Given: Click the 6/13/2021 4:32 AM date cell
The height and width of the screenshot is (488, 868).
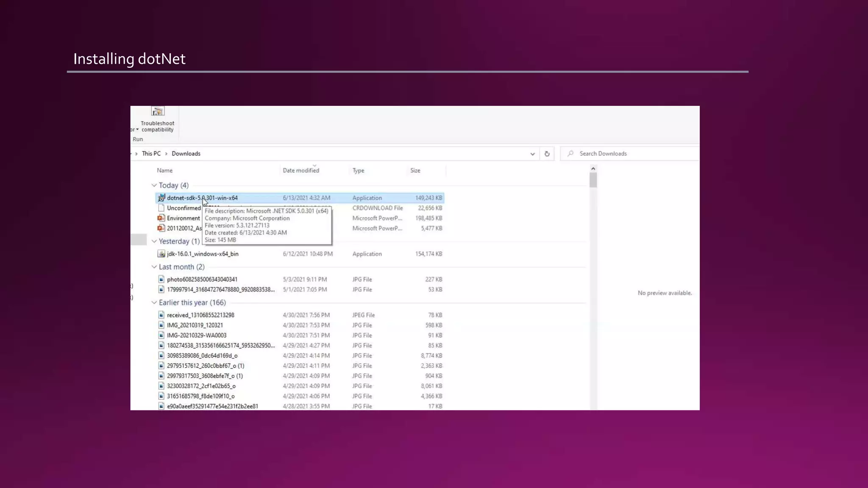Looking at the screenshot, I should [306, 198].
